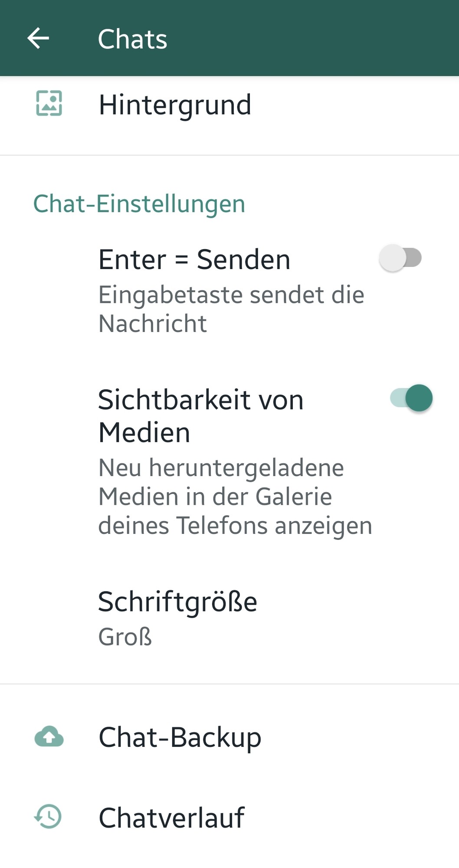Image resolution: width=459 pixels, height=868 pixels.
Task: Tap the Sichtbarkeit von Medien title
Action: pyautogui.click(x=200, y=416)
